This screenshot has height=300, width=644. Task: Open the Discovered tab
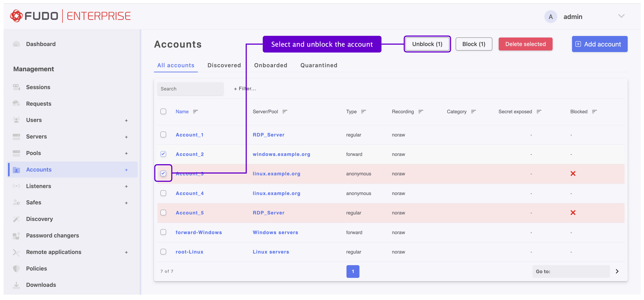224,65
